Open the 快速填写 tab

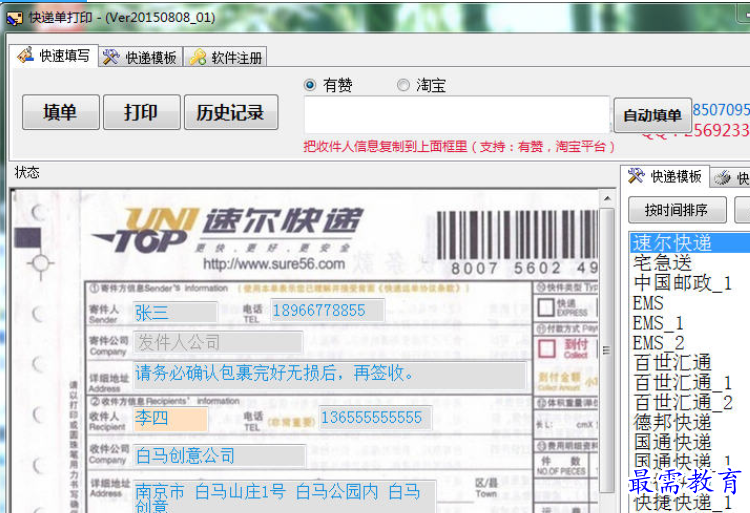pos(54,56)
